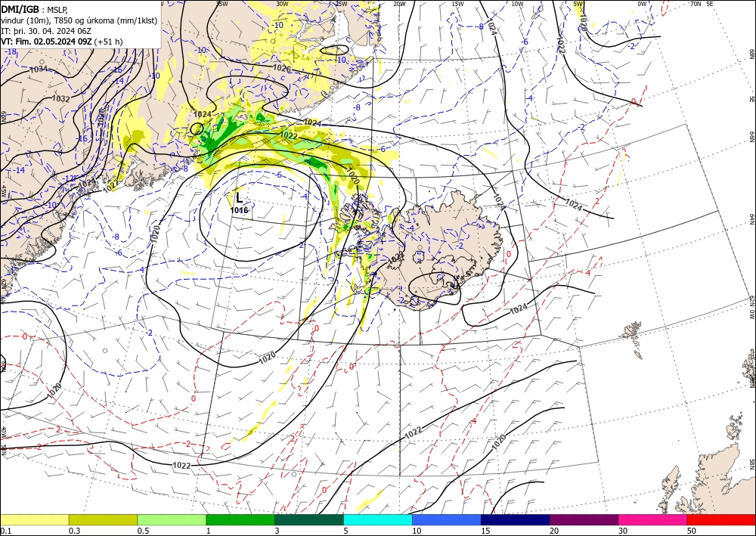Click the "L" low pressure marker
Screen dimensions: 756x536
pos(239,197)
